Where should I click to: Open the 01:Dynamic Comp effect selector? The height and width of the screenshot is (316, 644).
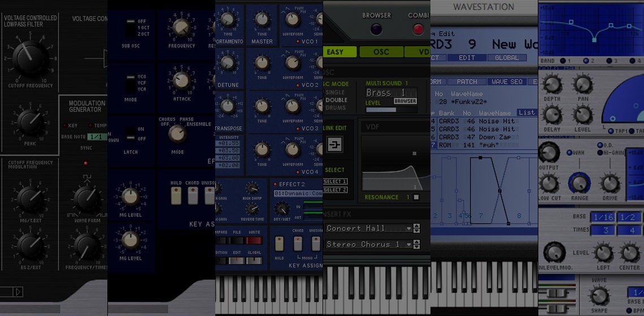click(298, 194)
